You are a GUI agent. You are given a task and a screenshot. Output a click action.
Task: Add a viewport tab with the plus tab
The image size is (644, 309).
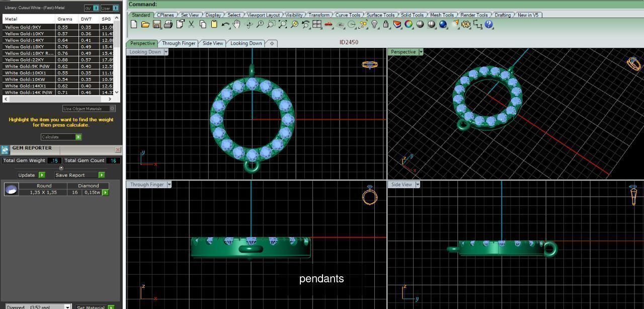point(272,43)
